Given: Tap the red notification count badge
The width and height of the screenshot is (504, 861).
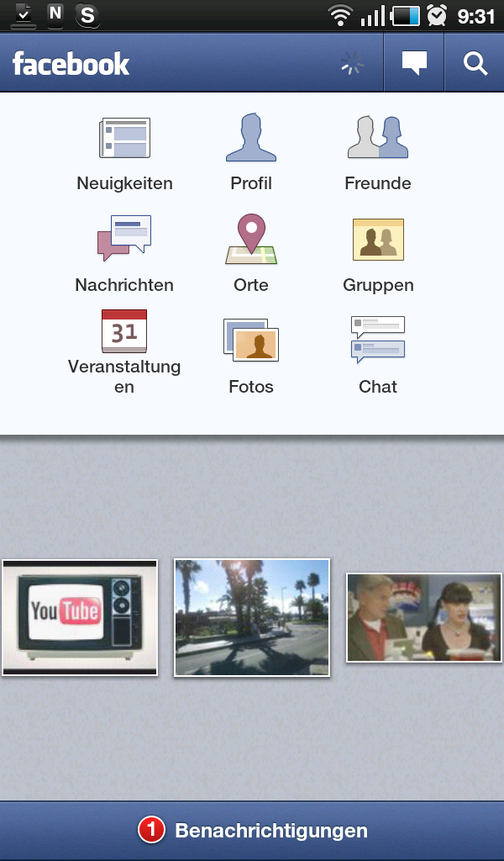Looking at the screenshot, I should (x=151, y=830).
